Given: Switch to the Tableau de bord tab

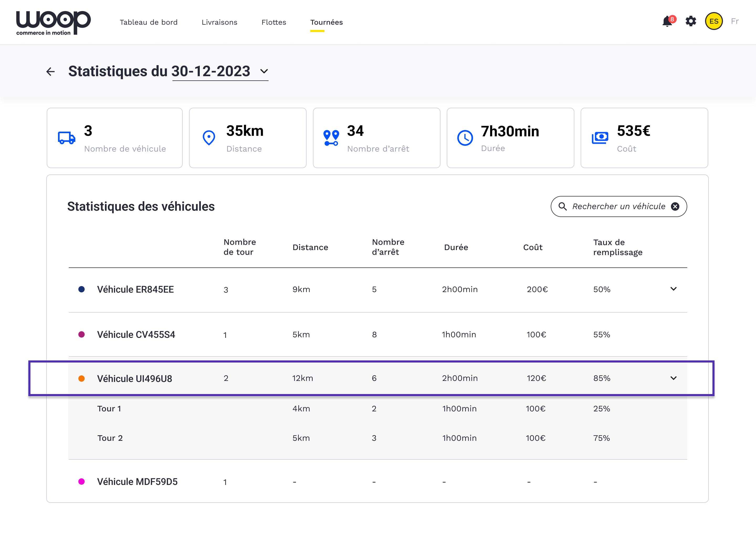Looking at the screenshot, I should coord(149,22).
